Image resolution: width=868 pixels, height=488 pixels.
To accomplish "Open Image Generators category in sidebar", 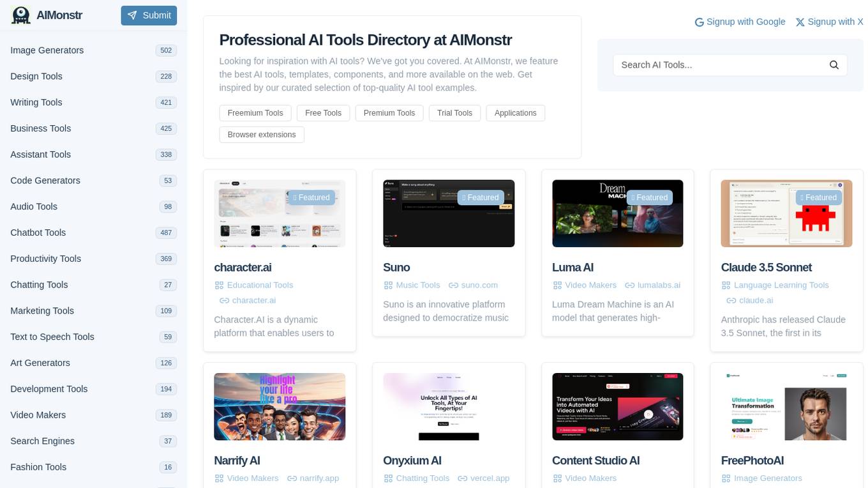I will tap(93, 50).
